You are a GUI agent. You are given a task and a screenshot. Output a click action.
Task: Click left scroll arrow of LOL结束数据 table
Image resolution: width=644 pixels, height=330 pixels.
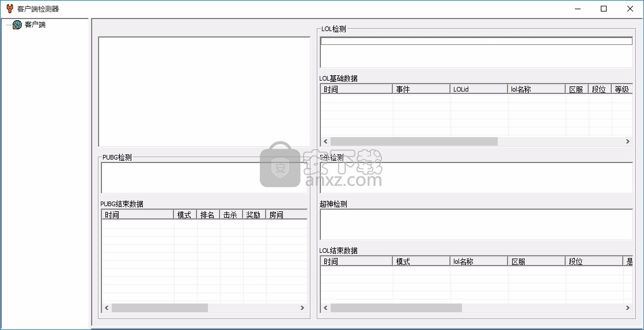click(325, 308)
